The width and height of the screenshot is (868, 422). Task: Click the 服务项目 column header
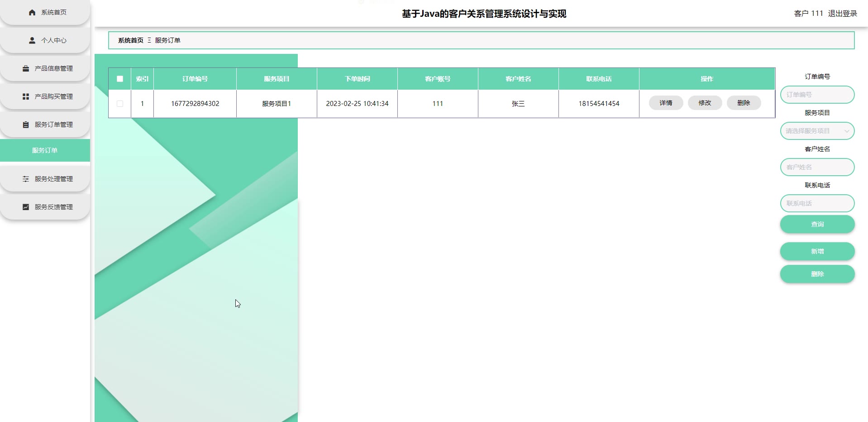277,79
